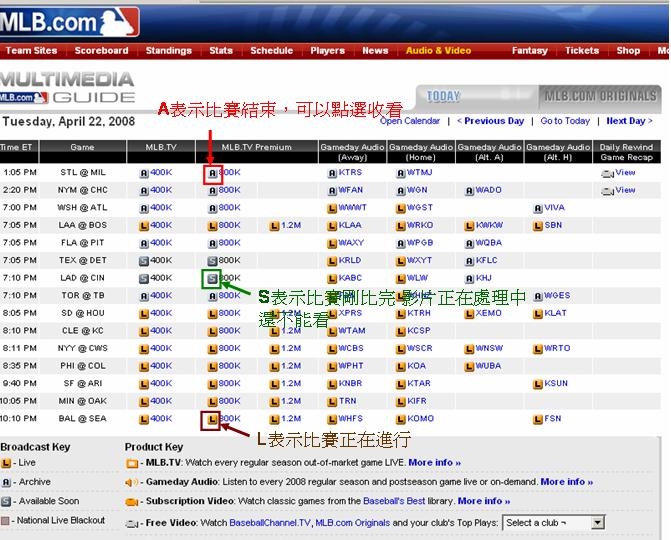Listen to WSCR home audio
Screen dimensions: 671x540
pos(420,349)
